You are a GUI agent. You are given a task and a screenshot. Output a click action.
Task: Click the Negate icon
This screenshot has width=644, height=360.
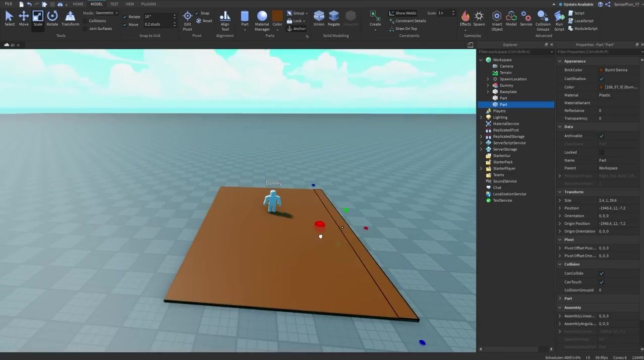coord(333,18)
